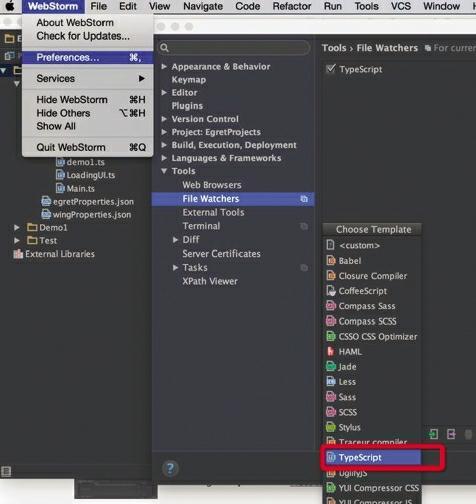Expand the Demo1 project folder
The image size is (476, 504).
[x=16, y=227]
